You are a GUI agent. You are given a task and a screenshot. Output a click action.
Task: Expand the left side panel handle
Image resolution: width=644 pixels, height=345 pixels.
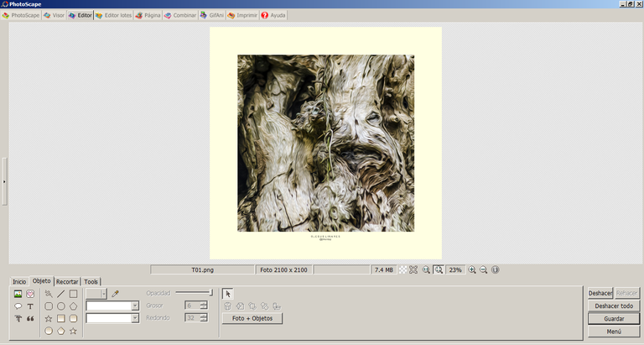point(4,181)
